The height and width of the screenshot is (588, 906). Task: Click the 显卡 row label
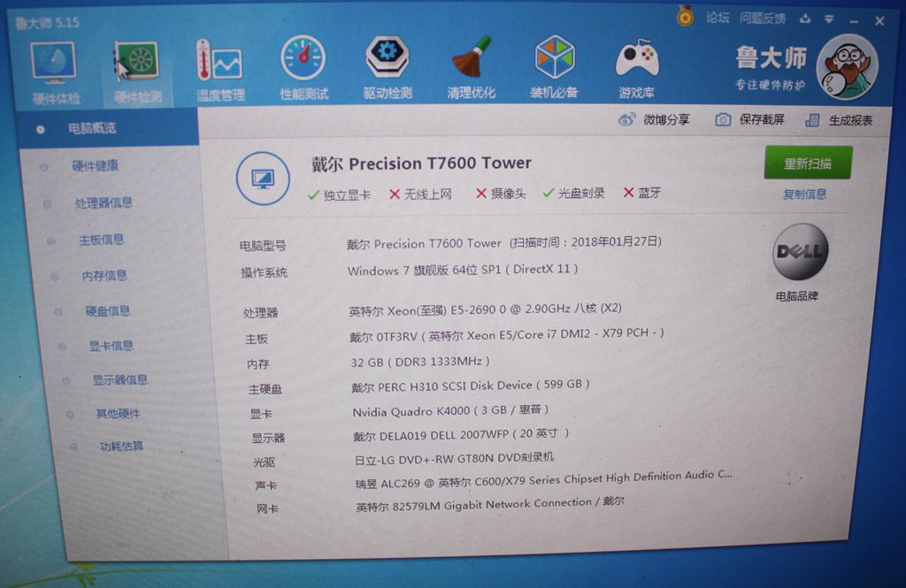click(x=261, y=414)
